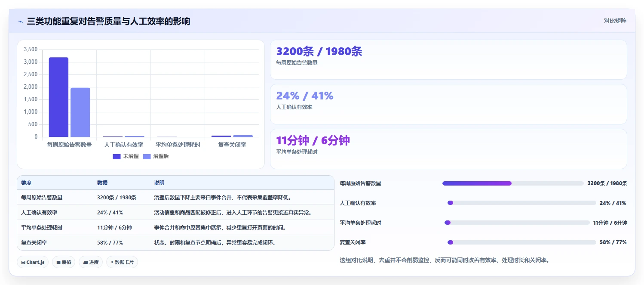Click the 表格 chip

(64, 262)
